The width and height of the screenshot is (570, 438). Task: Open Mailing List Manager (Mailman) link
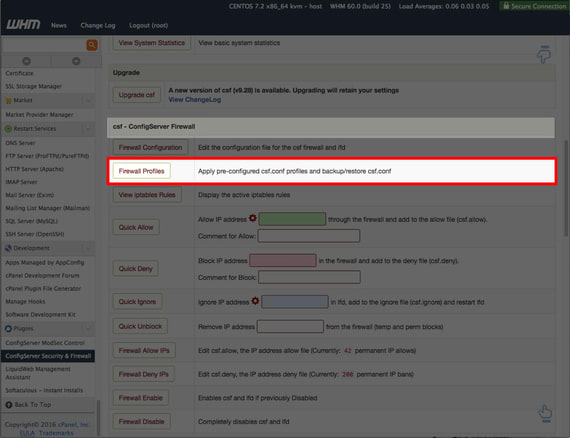click(48, 208)
